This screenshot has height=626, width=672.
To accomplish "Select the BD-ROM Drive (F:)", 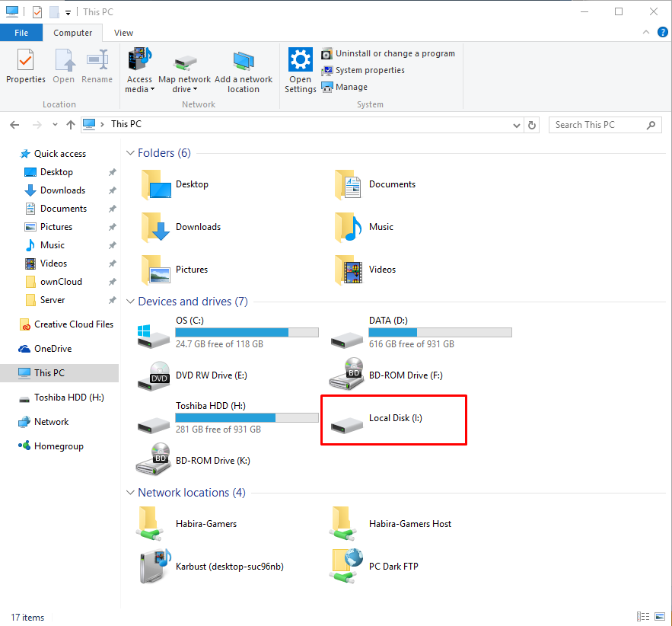I will point(386,375).
